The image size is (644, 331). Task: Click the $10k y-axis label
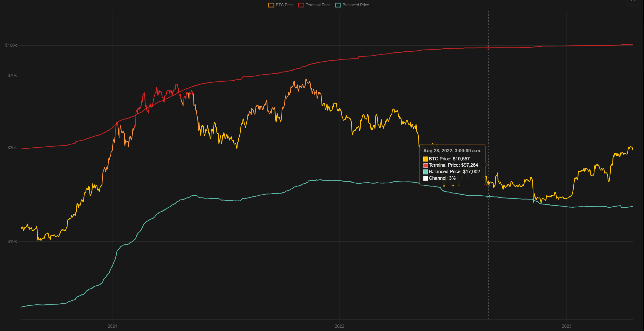coord(12,242)
